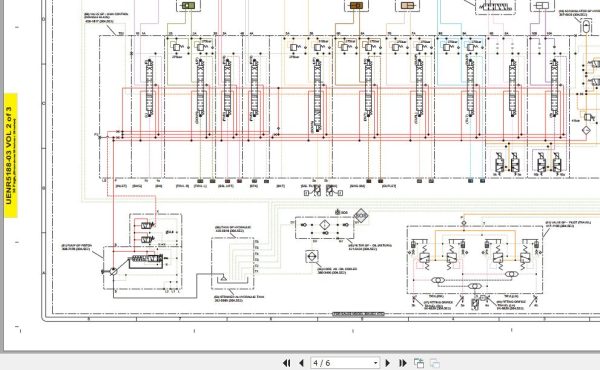The width and height of the screenshot is (600, 370).
Task: Go to the first page
Action: pos(286,363)
